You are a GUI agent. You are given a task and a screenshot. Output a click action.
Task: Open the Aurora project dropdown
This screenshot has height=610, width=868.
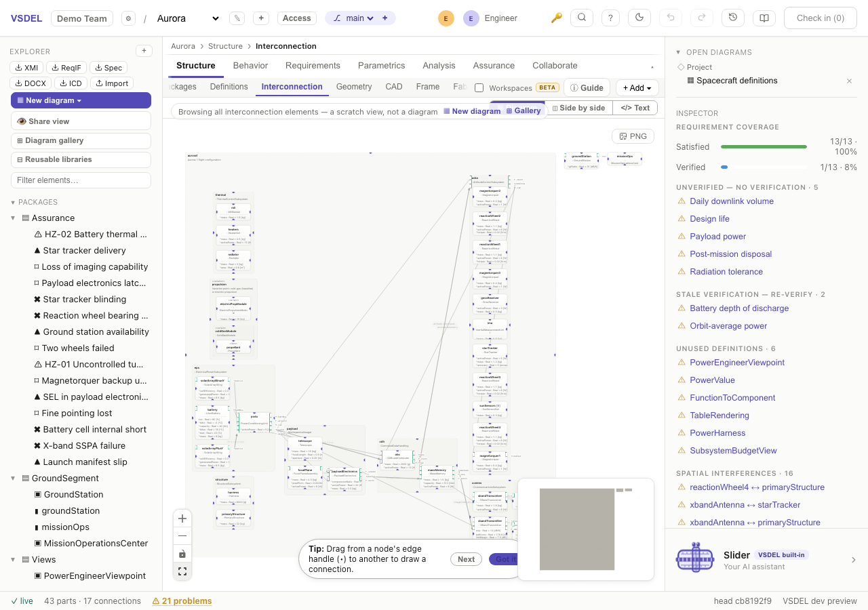(188, 18)
